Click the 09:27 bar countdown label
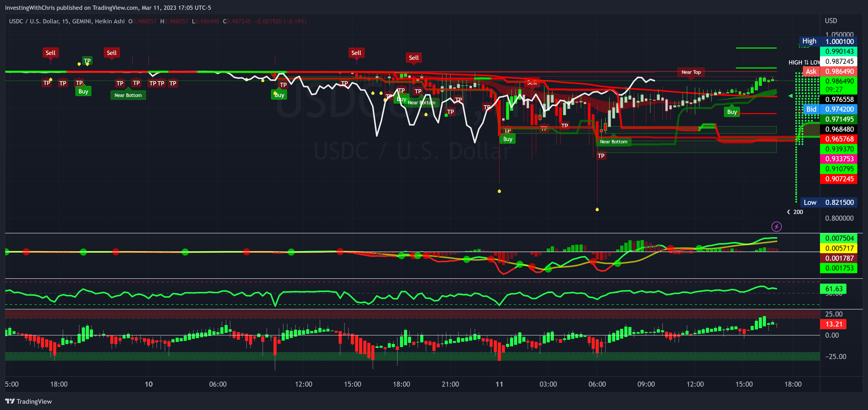 click(x=834, y=90)
